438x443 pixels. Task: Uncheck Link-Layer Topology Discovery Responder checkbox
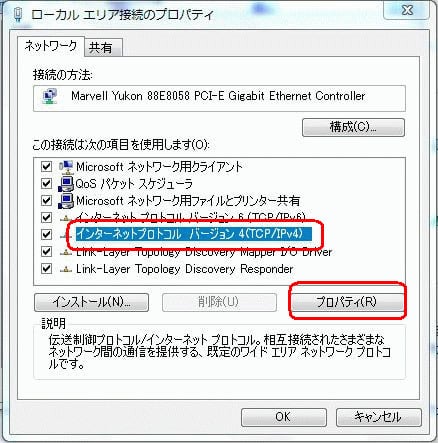coord(46,269)
